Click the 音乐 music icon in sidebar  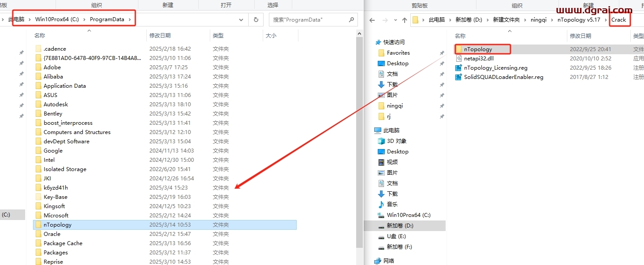381,205
